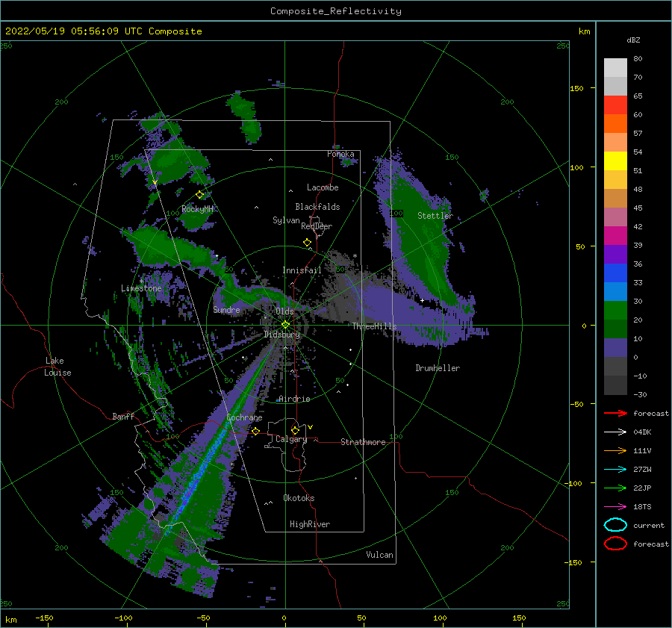
Task: Click the RedDeer city label
Action: (317, 226)
